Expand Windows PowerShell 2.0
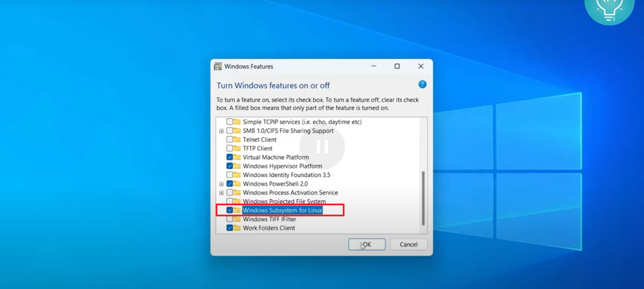The width and height of the screenshot is (644, 289). [222, 183]
